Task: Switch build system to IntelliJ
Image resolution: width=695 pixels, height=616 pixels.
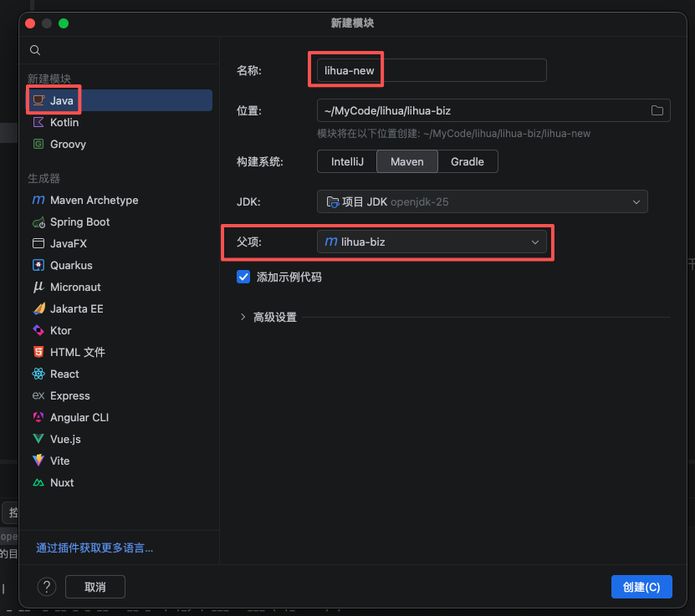Action: point(346,161)
